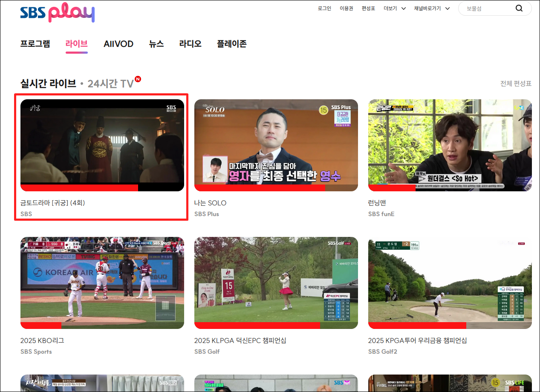Open the 라디오 tab
Screen dimensions: 540x392
click(190, 43)
